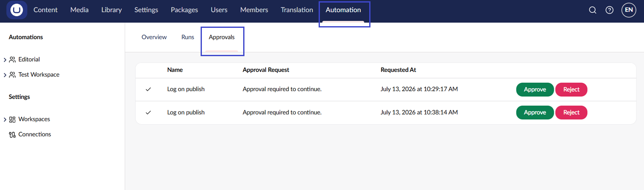Open the Translation section
644x190 pixels.
[x=297, y=10]
